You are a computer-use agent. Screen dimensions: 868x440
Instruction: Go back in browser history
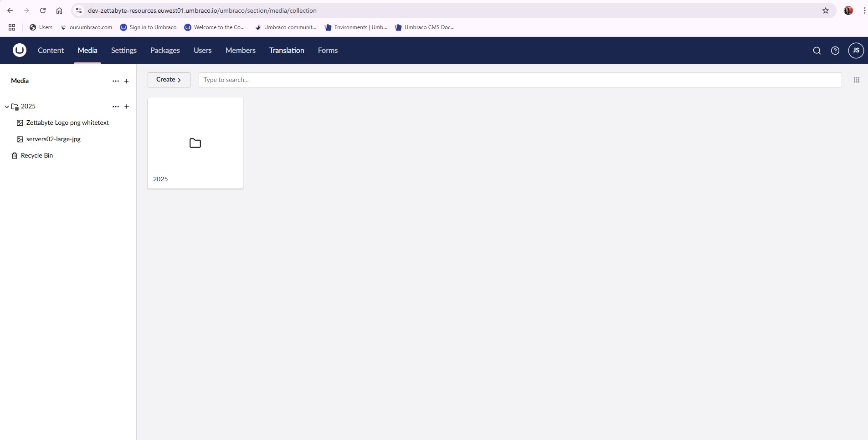[10, 10]
